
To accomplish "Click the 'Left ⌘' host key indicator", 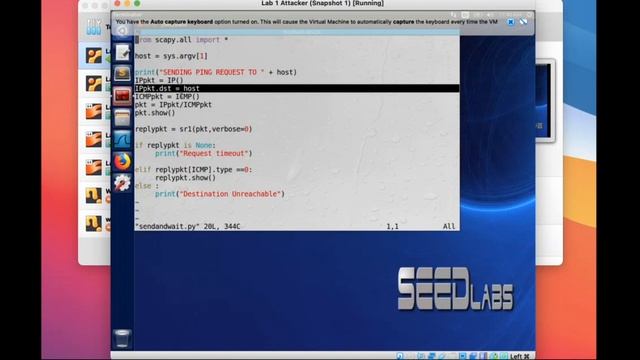I will tap(520, 356).
